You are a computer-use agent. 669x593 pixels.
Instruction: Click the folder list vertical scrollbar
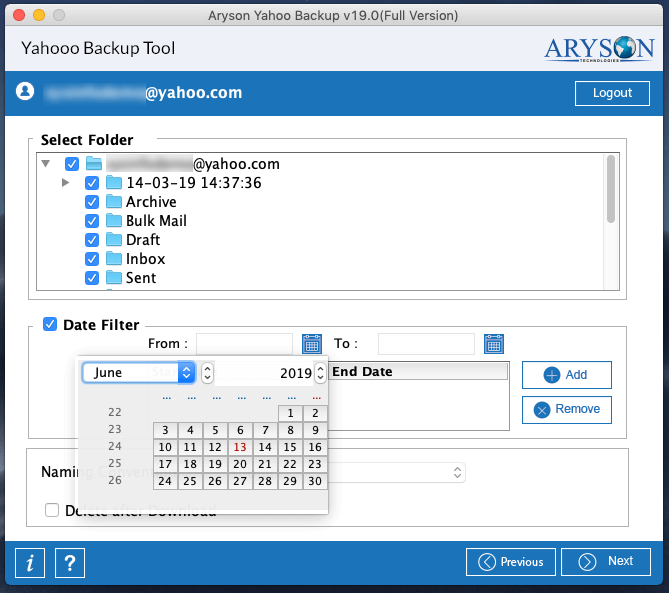pos(611,189)
